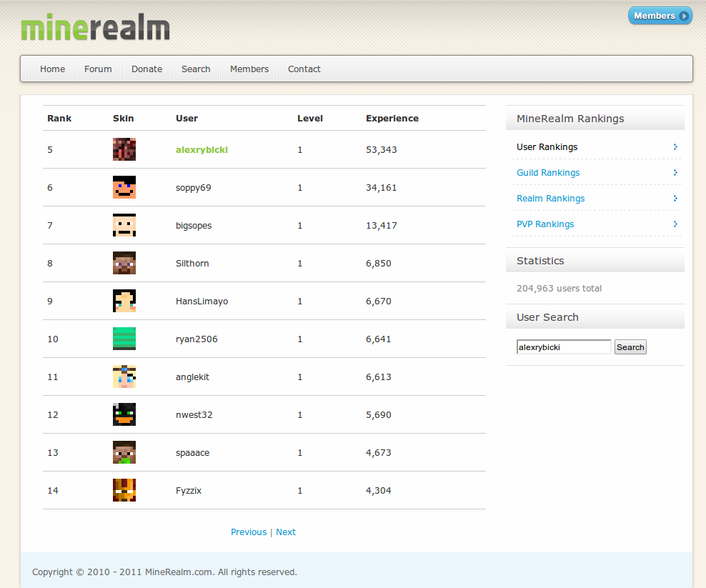Click ryan2506's green skin avatar
This screenshot has width=706, height=588.
(x=124, y=339)
